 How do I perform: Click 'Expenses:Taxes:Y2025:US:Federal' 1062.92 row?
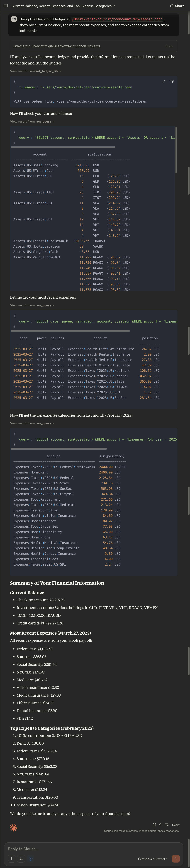(x=86, y=376)
